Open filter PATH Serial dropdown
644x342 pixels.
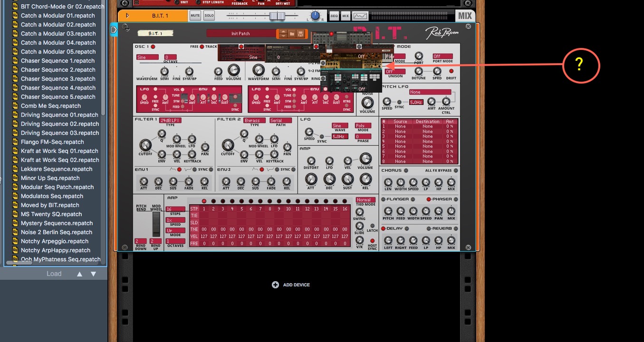point(281,121)
